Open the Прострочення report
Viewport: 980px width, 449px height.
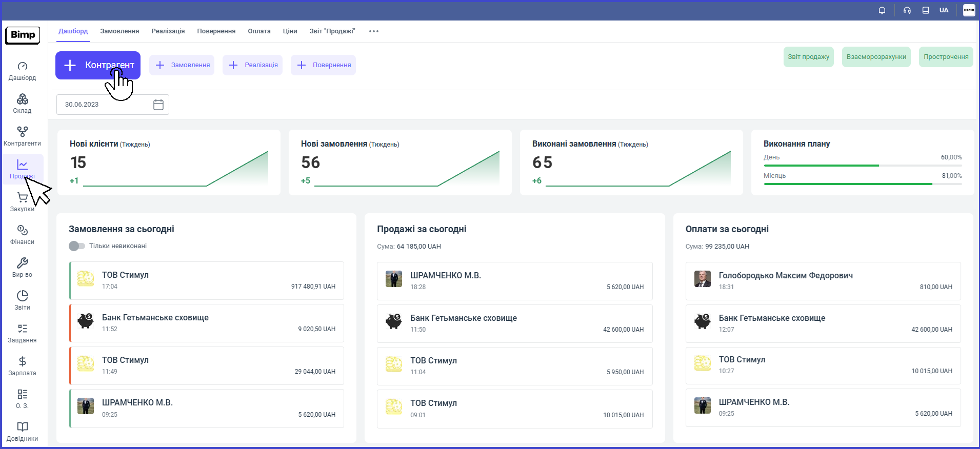pyautogui.click(x=946, y=57)
